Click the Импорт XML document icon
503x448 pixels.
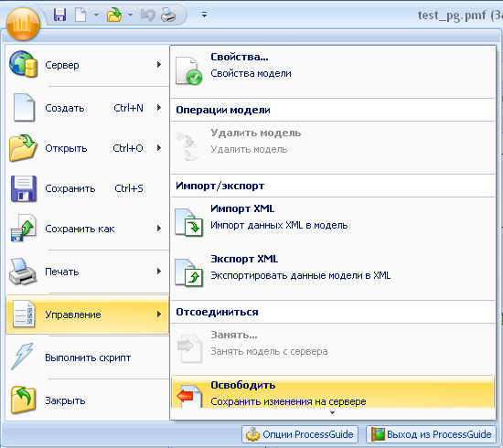(188, 222)
